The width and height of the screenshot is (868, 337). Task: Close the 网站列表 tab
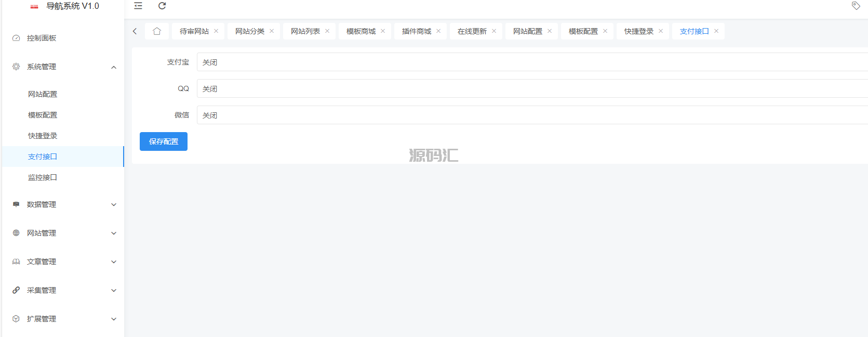(x=327, y=31)
